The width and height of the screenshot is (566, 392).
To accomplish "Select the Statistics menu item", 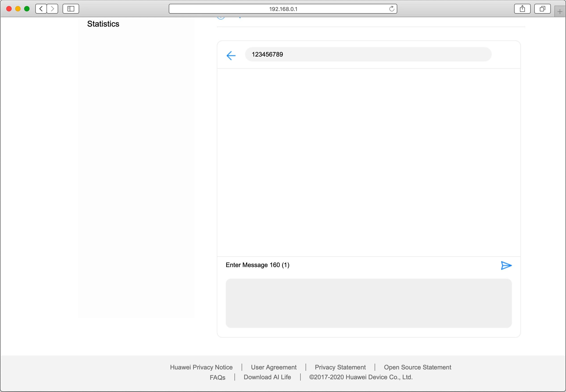I will click(x=103, y=24).
